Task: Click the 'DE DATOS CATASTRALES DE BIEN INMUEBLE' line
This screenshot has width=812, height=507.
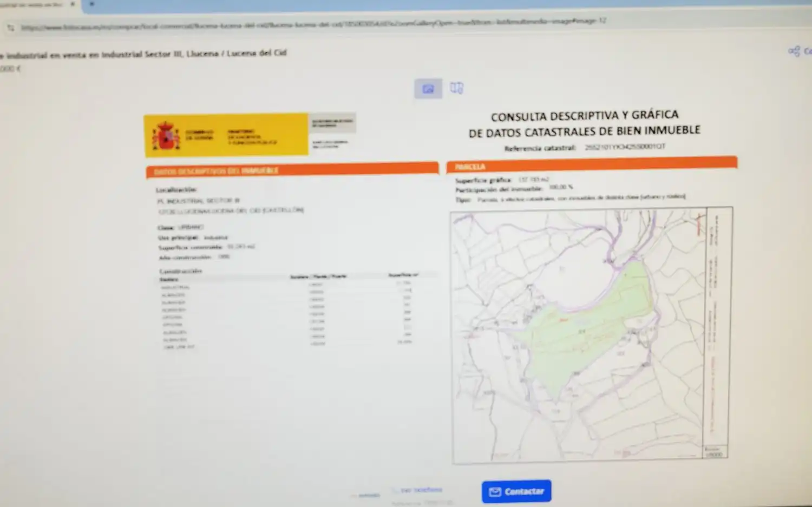Action: tap(585, 131)
